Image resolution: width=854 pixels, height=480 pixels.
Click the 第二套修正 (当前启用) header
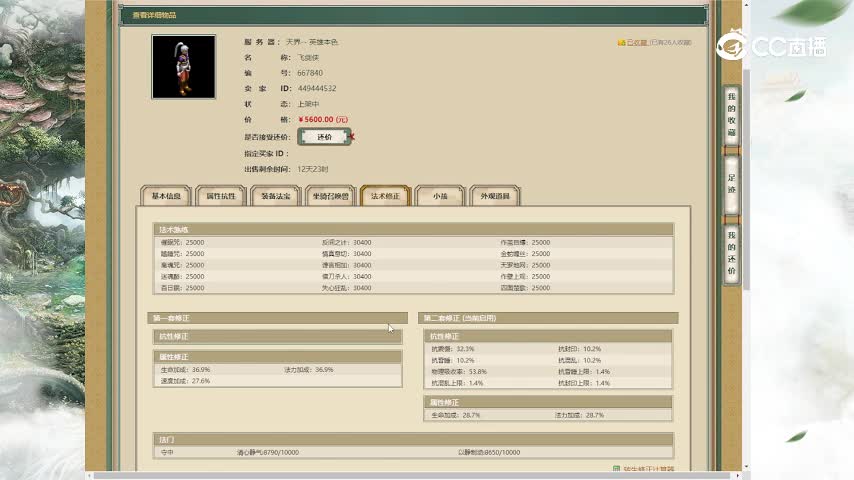[x=548, y=318]
